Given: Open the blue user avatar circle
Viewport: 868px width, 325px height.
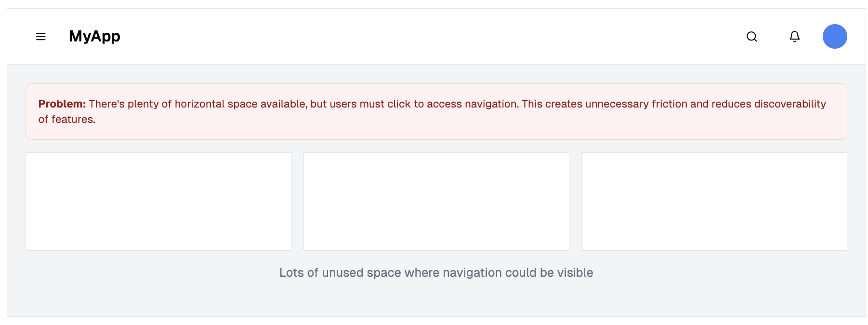Looking at the screenshot, I should (x=835, y=37).
